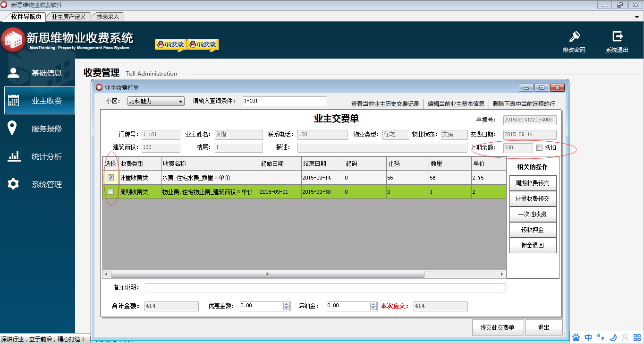This screenshot has width=644, height=344.
Task: Click the 押金退回 button
Action: tap(533, 246)
